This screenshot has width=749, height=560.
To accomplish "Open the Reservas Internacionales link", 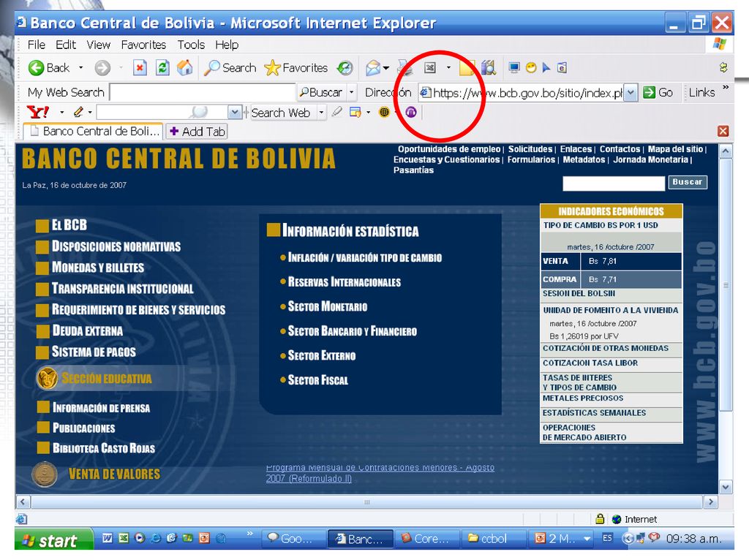I will point(344,282).
